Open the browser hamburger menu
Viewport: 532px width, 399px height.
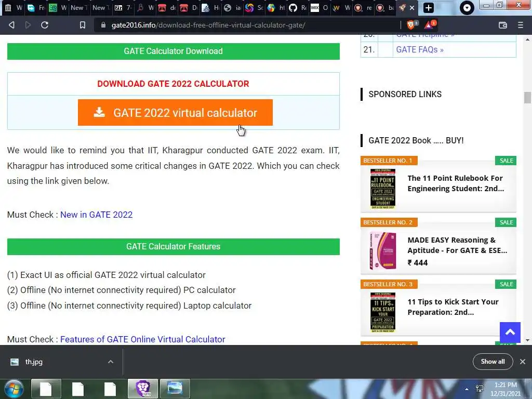click(521, 25)
